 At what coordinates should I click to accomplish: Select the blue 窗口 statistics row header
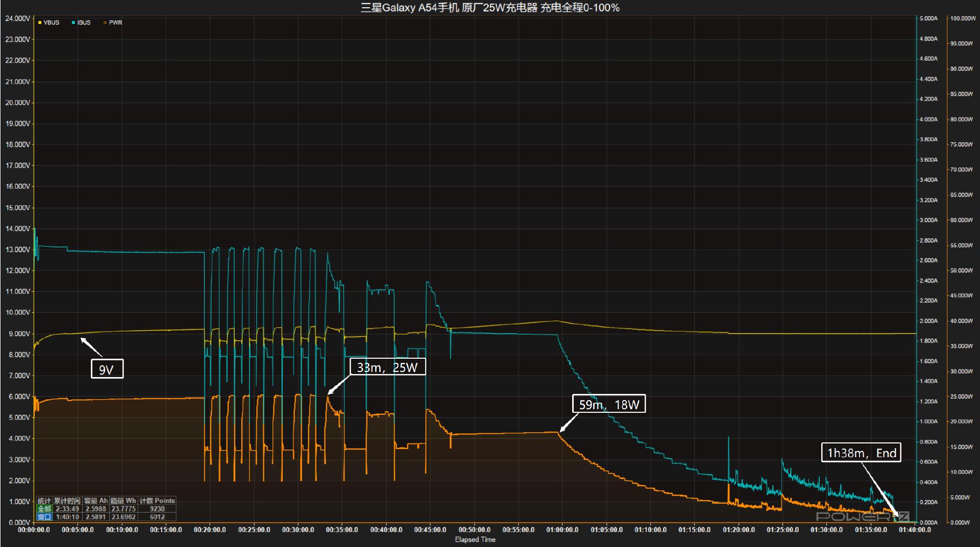(44, 517)
